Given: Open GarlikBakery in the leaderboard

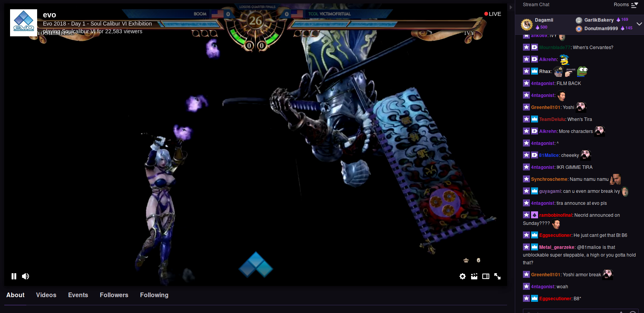Looking at the screenshot, I should 599,20.
